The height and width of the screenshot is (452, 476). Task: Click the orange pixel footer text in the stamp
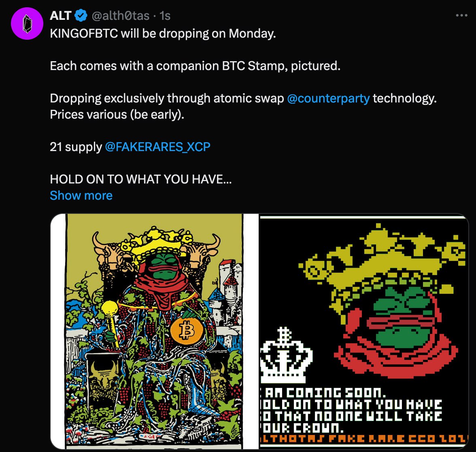363,439
